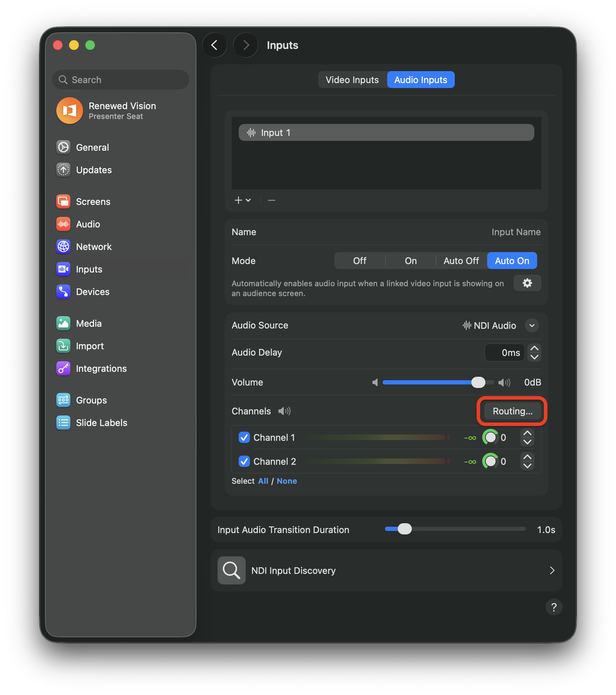Click the Audio Delay stepper arrows
This screenshot has height=695, width=616.
[x=534, y=352]
